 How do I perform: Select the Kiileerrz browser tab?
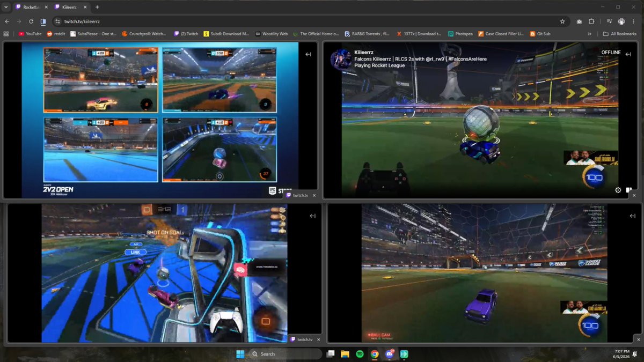(x=70, y=7)
